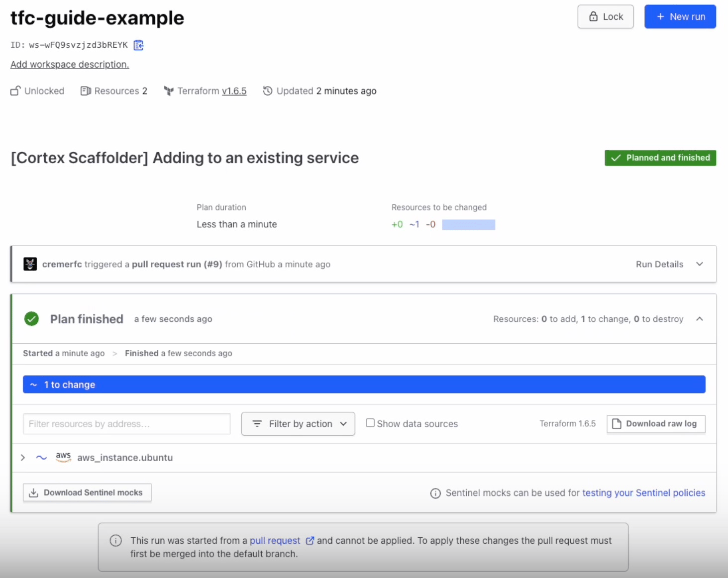The width and height of the screenshot is (728, 578).
Task: Copy the workspace ID with clipboard icon
Action: click(x=138, y=45)
